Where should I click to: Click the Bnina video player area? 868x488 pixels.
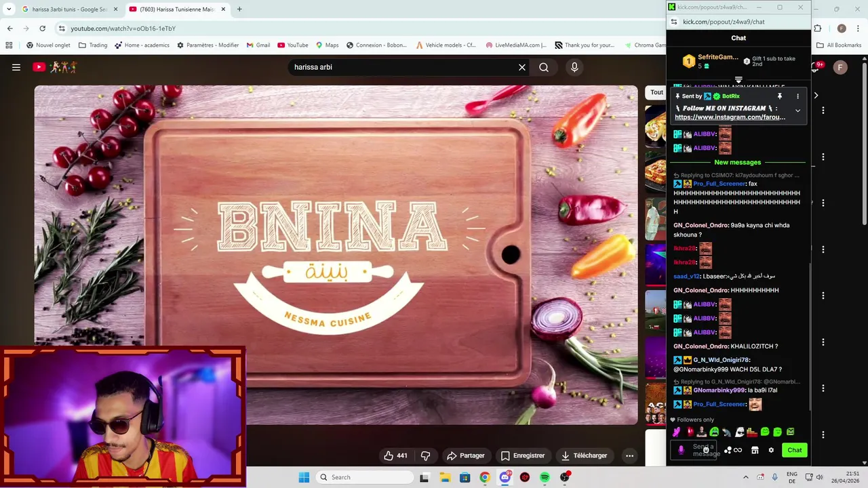(336, 255)
